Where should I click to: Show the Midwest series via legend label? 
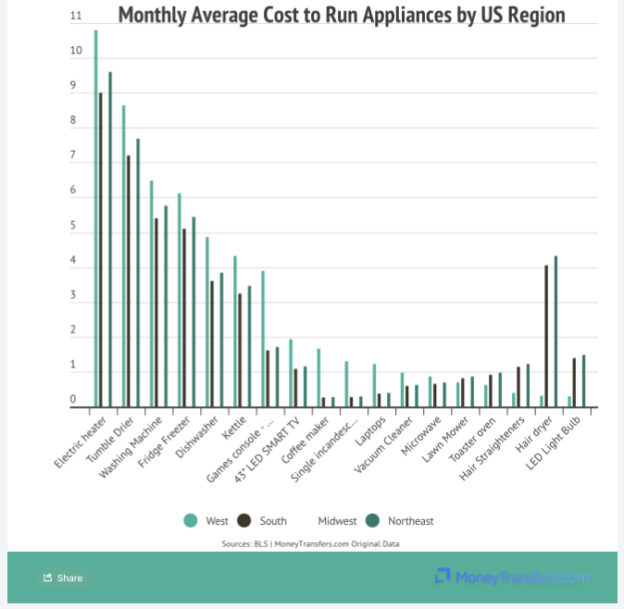[x=339, y=521]
